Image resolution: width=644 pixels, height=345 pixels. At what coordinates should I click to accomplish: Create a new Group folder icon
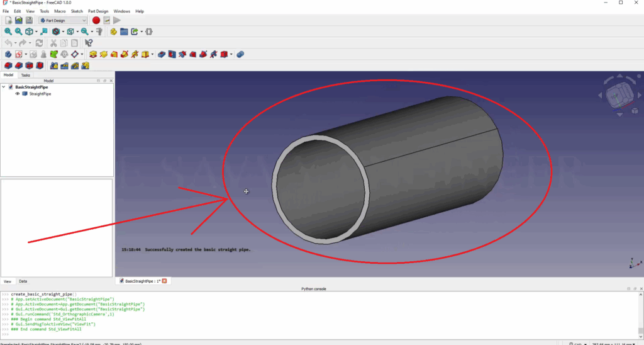[124, 31]
